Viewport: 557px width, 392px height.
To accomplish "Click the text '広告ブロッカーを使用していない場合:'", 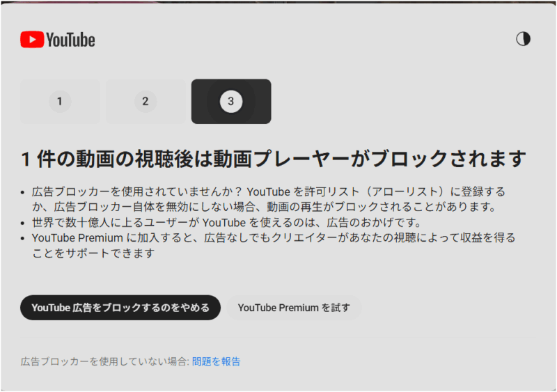I will (x=105, y=361).
